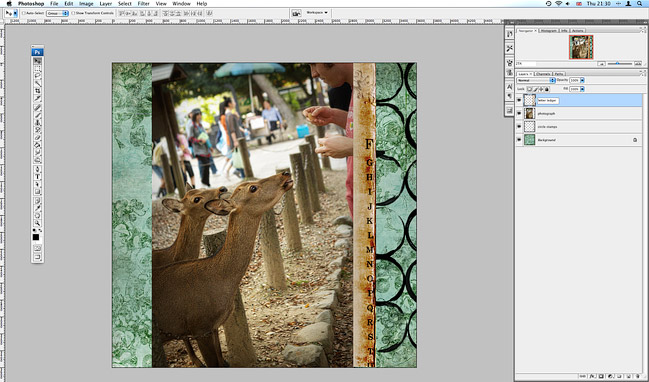
Task: Enable the Auto-Select checkbox
Action: pyautogui.click(x=24, y=13)
